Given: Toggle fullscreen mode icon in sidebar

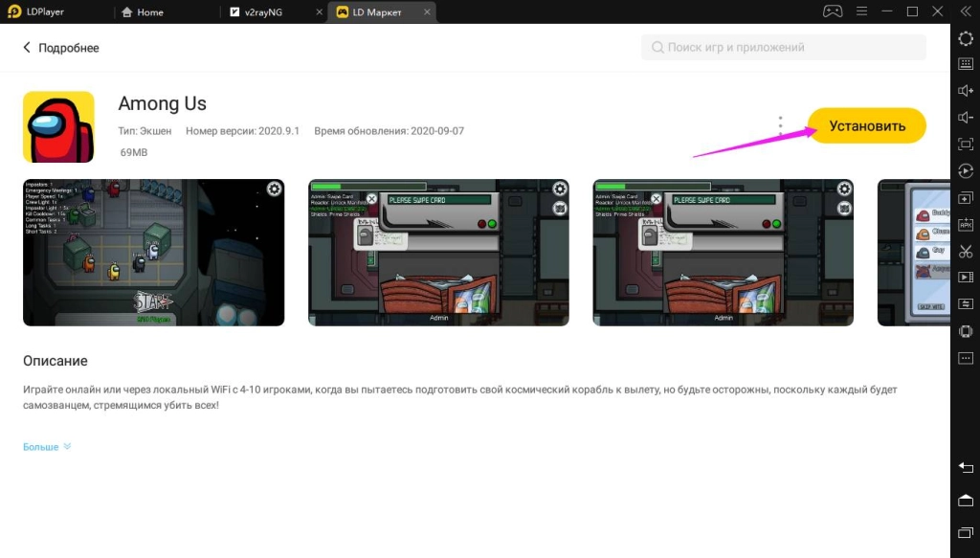Looking at the screenshot, I should (966, 145).
